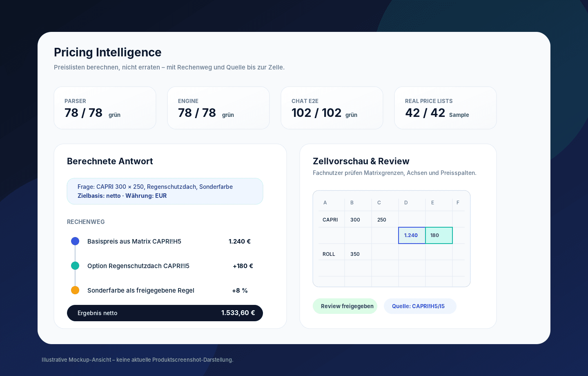Click the 1.533,60 € result value
This screenshot has width=588, height=376.
coord(238,313)
